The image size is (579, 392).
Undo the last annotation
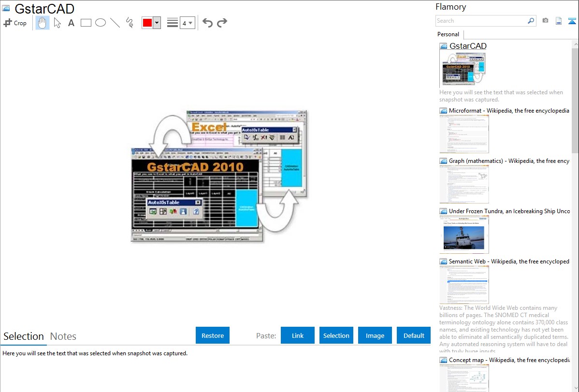tap(207, 23)
